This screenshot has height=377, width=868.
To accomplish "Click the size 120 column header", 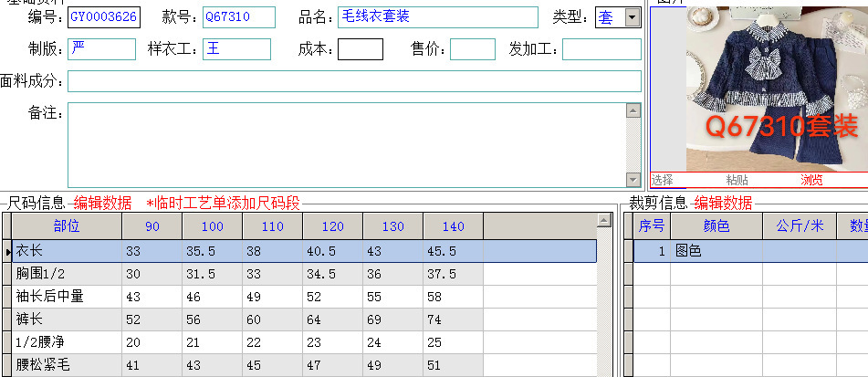I will point(333,226).
